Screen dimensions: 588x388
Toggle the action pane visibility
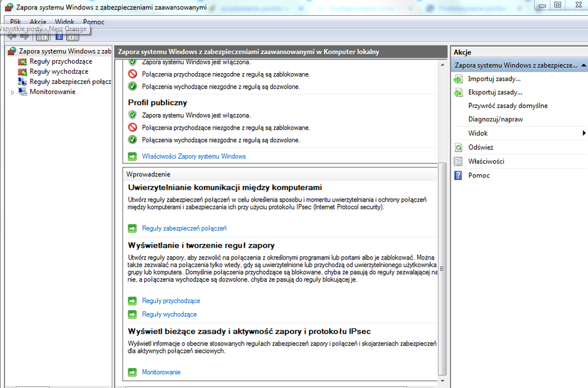pyautogui.click(x=72, y=36)
